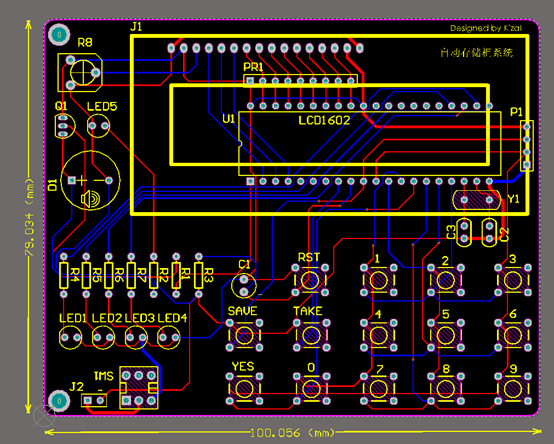The width and height of the screenshot is (554, 444).
Task: Click the keypad button 1 footprint
Action: 379,280
